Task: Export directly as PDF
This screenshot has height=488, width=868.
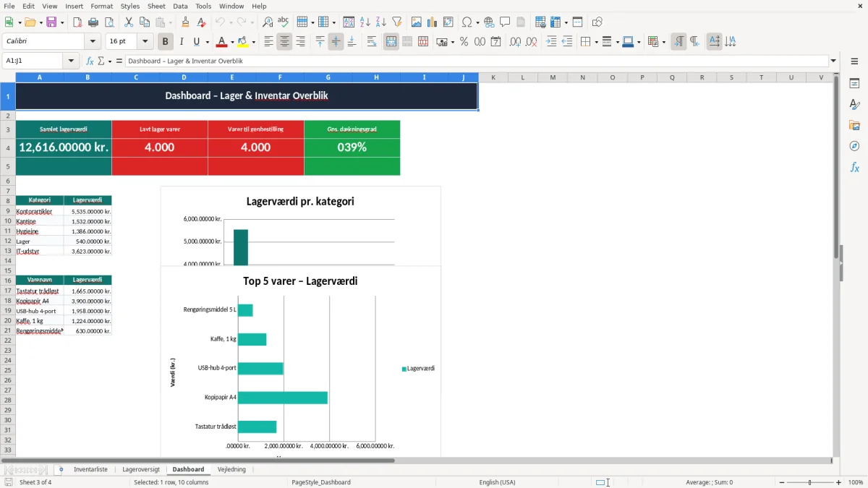Action: [x=77, y=22]
